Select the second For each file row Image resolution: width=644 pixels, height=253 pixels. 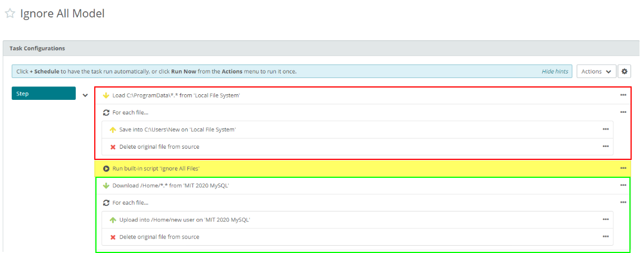130,203
